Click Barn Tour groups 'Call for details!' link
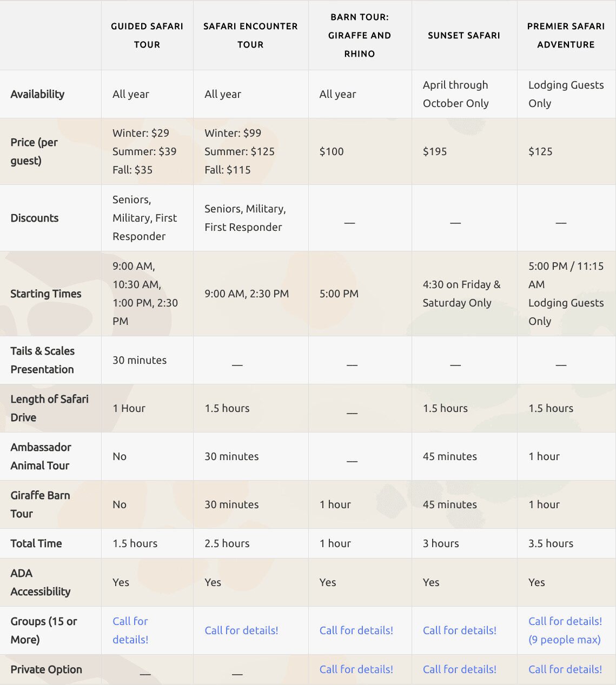The width and height of the screenshot is (616, 685). (x=356, y=630)
